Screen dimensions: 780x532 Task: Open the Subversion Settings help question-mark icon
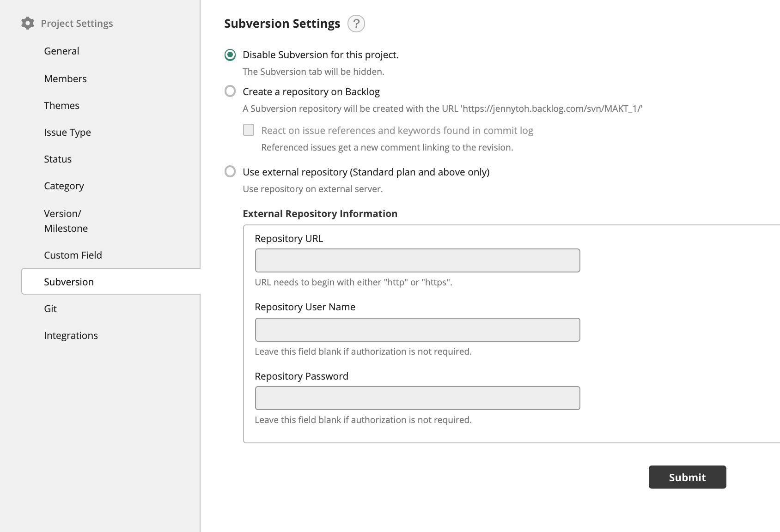coord(356,24)
